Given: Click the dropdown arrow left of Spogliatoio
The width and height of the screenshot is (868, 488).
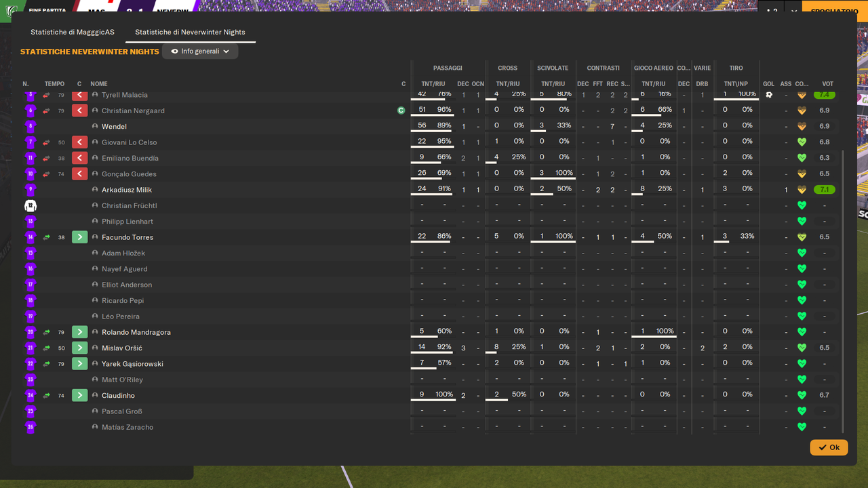Looking at the screenshot, I should (794, 11).
